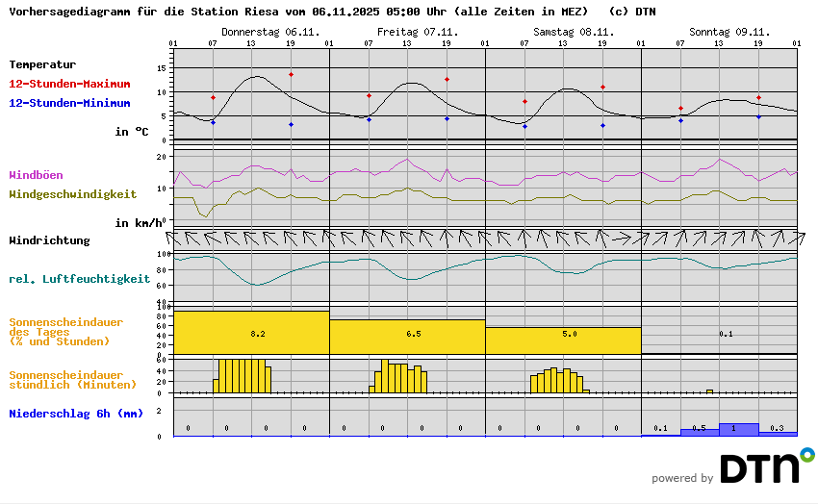818x504 pixels.
Task: Click the Windböen legend label
Action: pos(37,175)
